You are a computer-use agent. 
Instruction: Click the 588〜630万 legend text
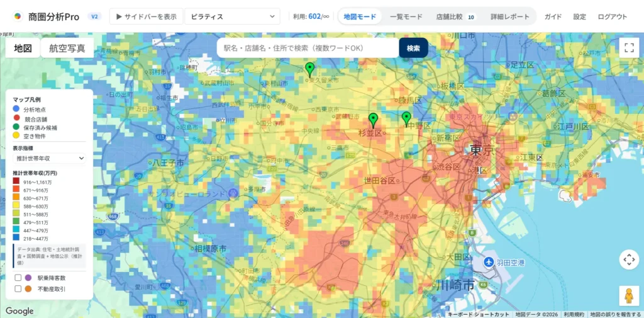(x=35, y=206)
